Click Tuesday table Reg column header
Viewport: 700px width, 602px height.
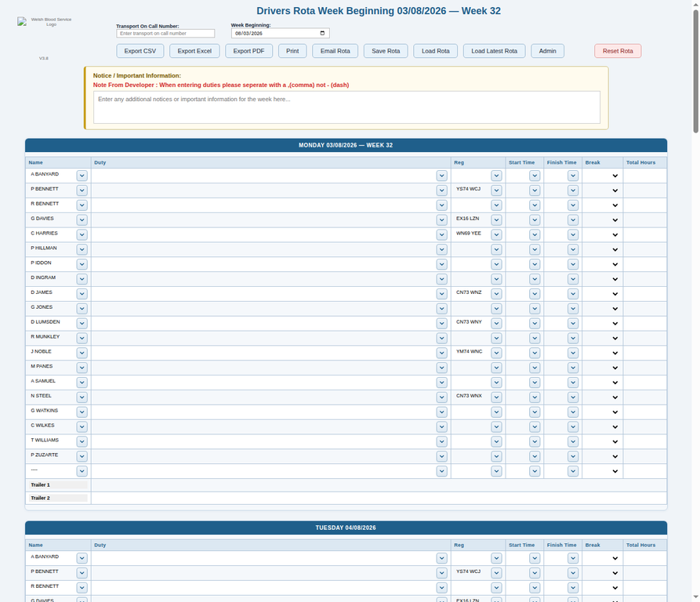click(478, 545)
